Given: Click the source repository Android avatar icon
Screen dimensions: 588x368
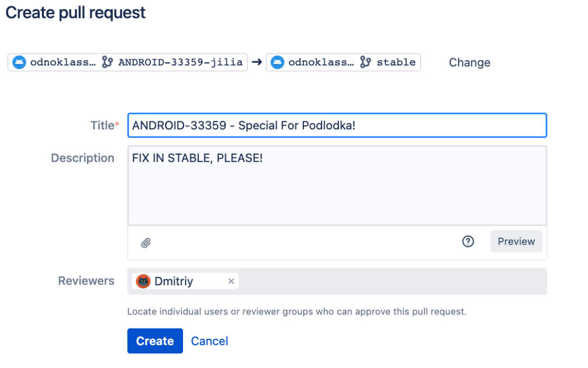Looking at the screenshot, I should pos(19,62).
